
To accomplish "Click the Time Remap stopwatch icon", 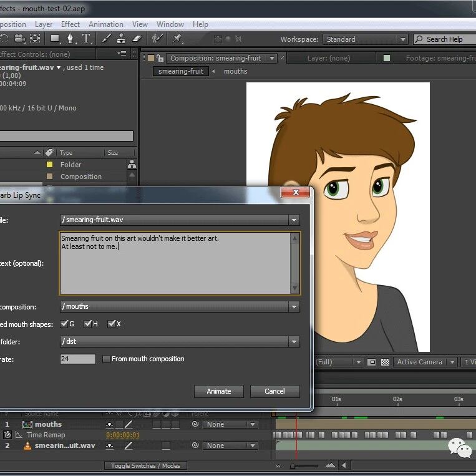I will pos(7,435).
